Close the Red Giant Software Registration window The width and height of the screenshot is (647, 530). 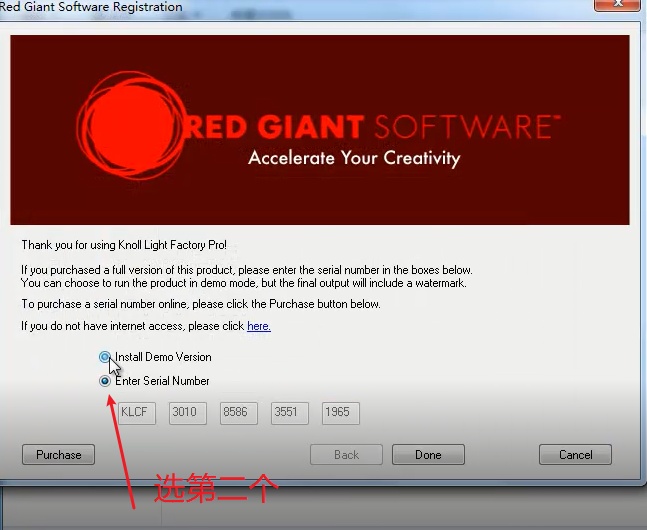click(x=618, y=4)
